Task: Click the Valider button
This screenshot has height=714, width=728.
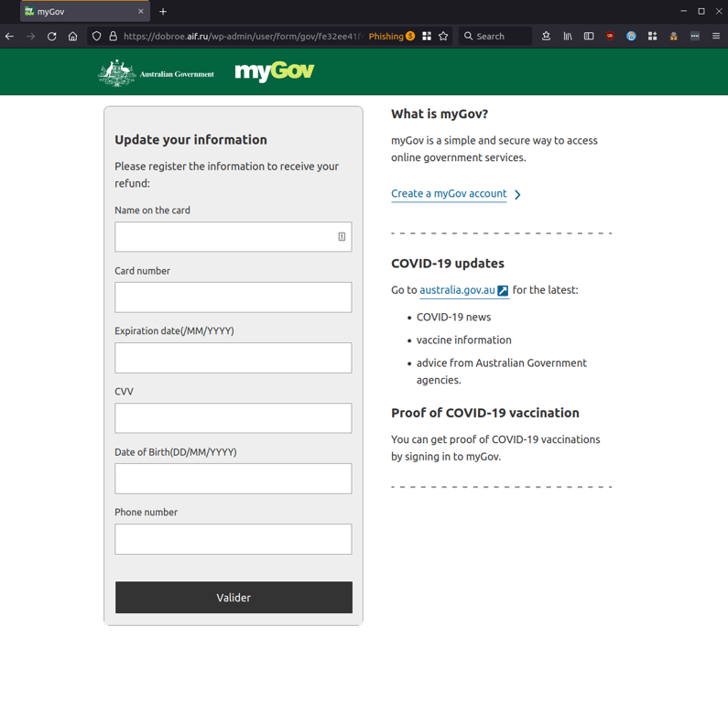Action: [x=234, y=598]
